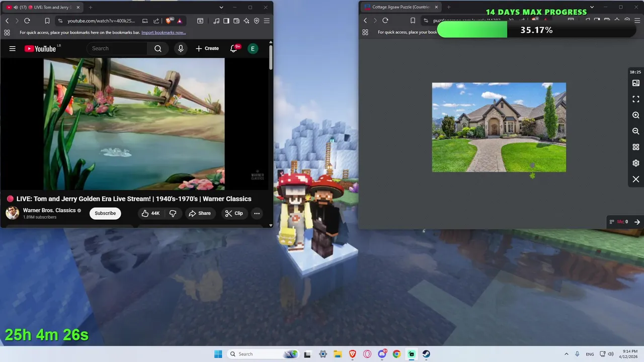The width and height of the screenshot is (644, 362).
Task: Open the green E account avatar
Action: point(253,48)
